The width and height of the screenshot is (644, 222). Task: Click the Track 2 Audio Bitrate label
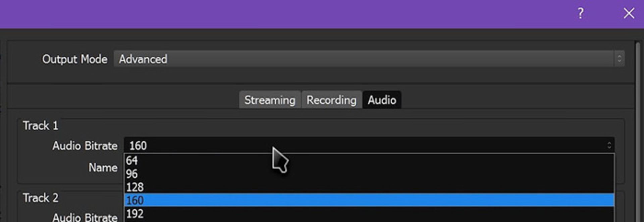[85, 217]
